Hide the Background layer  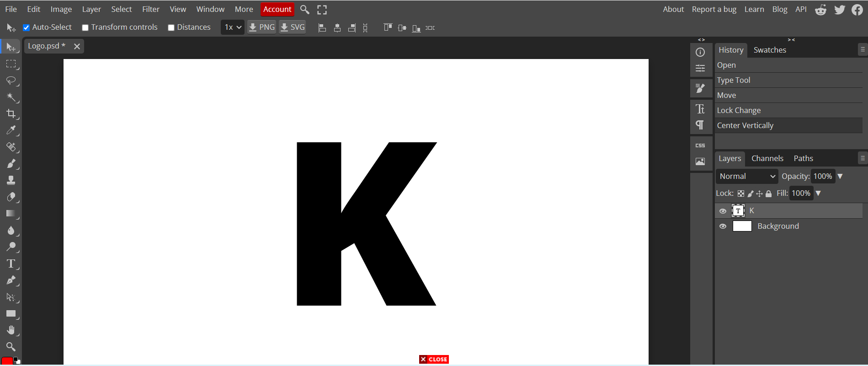pos(723,226)
